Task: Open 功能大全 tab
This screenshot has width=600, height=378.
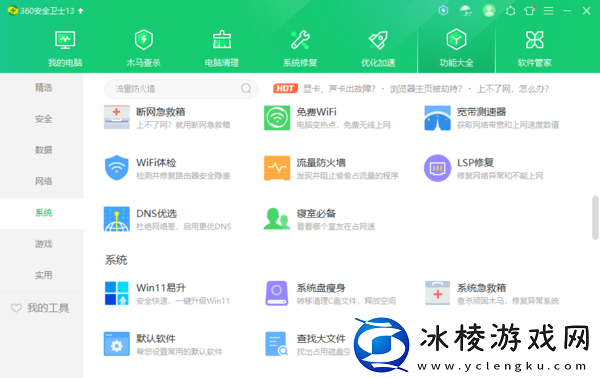Action: pyautogui.click(x=457, y=49)
